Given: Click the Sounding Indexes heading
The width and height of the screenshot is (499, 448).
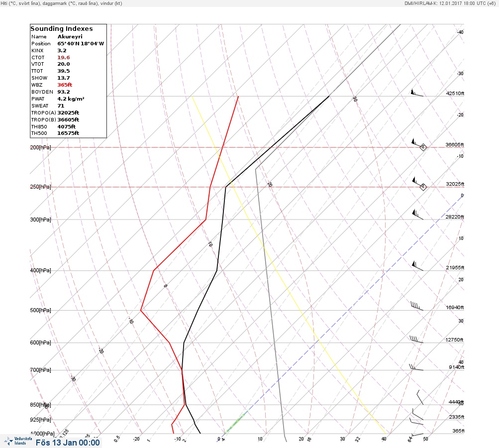Looking at the screenshot, I should [x=62, y=29].
